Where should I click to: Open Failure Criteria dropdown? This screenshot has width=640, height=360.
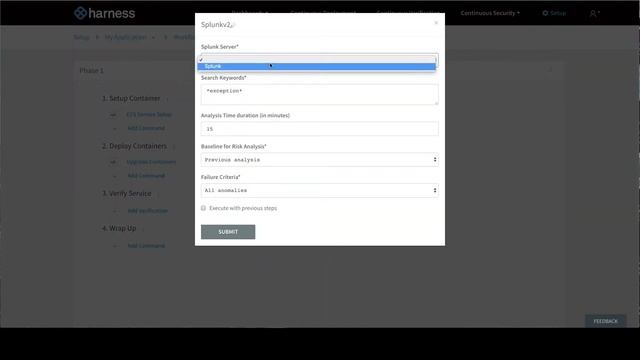point(320,190)
